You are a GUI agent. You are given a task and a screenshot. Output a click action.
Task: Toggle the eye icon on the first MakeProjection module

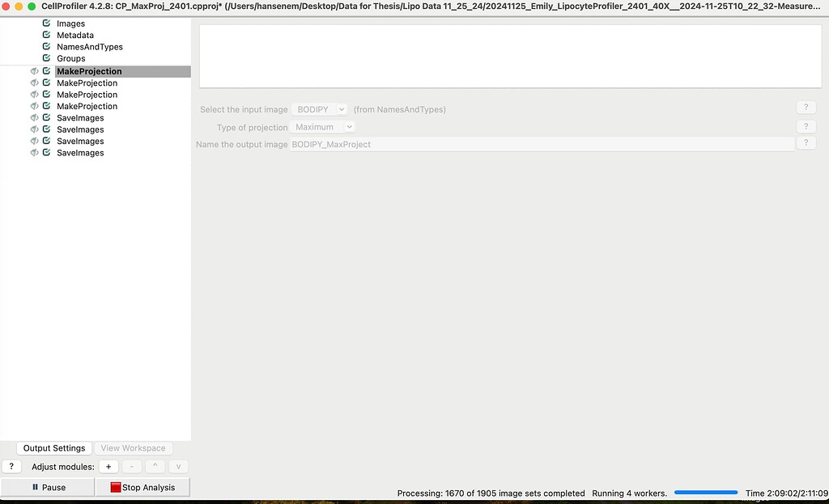tap(33, 71)
